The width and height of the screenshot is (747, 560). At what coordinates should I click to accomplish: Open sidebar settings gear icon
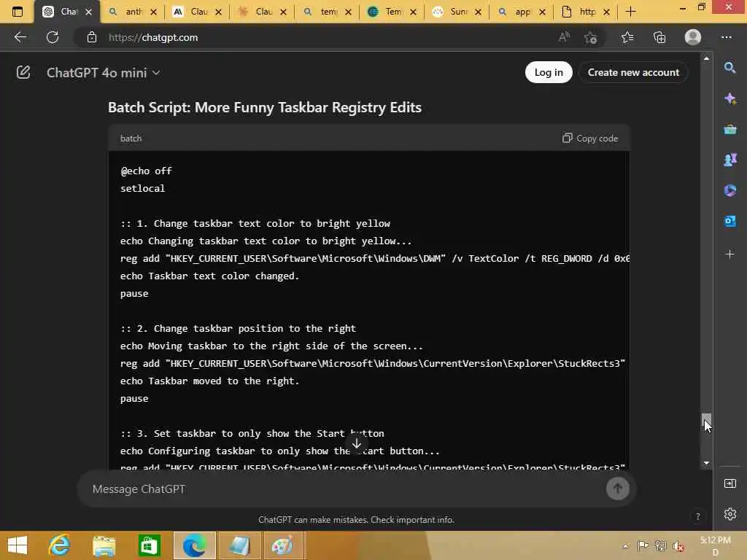pyautogui.click(x=729, y=514)
